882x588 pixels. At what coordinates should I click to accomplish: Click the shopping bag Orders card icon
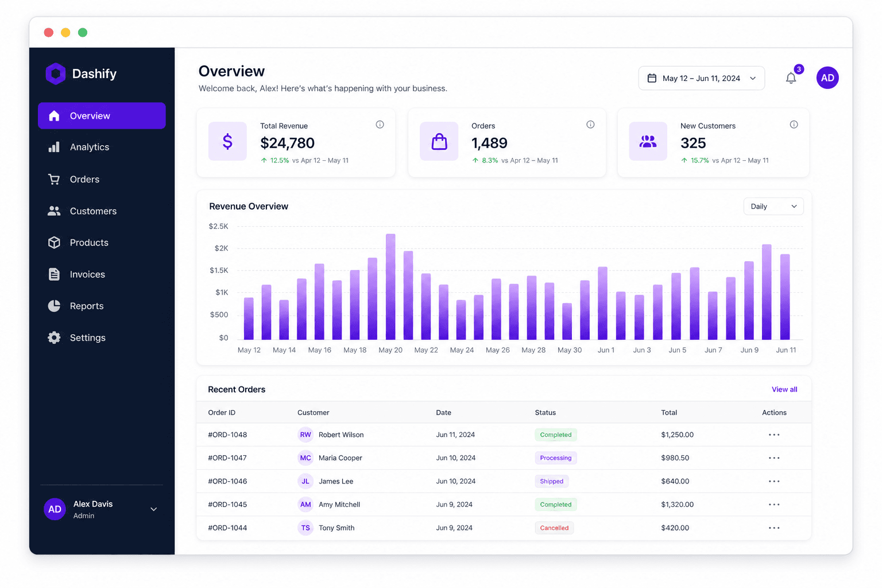click(439, 141)
